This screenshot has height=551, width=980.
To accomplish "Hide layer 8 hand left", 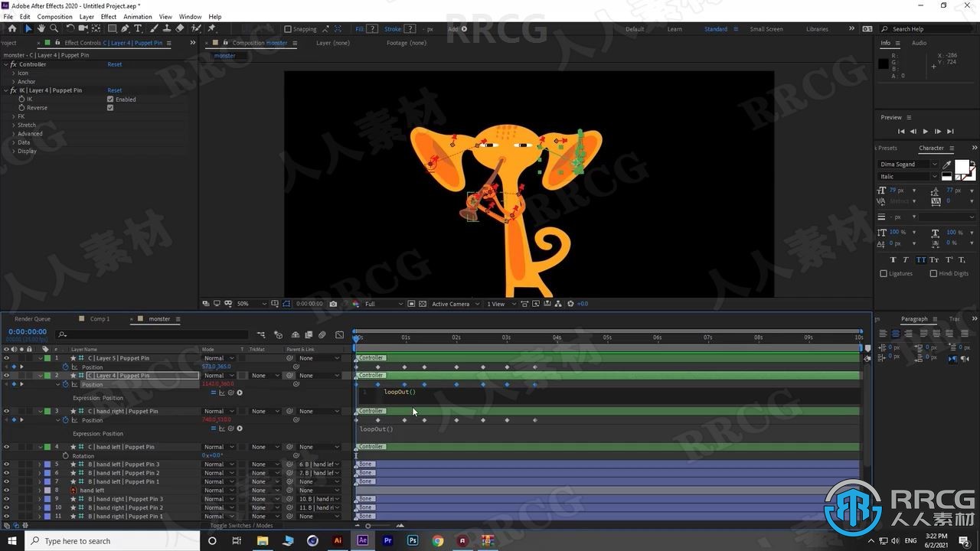I will (6, 491).
